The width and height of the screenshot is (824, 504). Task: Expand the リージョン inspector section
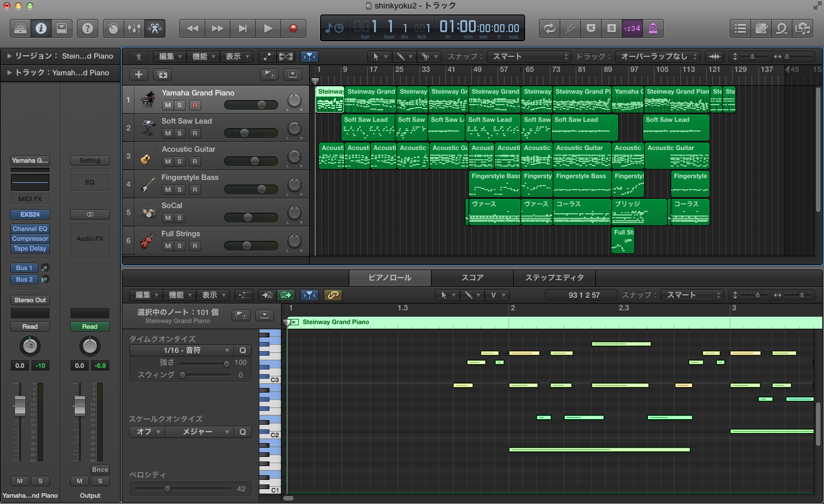pyautogui.click(x=9, y=56)
